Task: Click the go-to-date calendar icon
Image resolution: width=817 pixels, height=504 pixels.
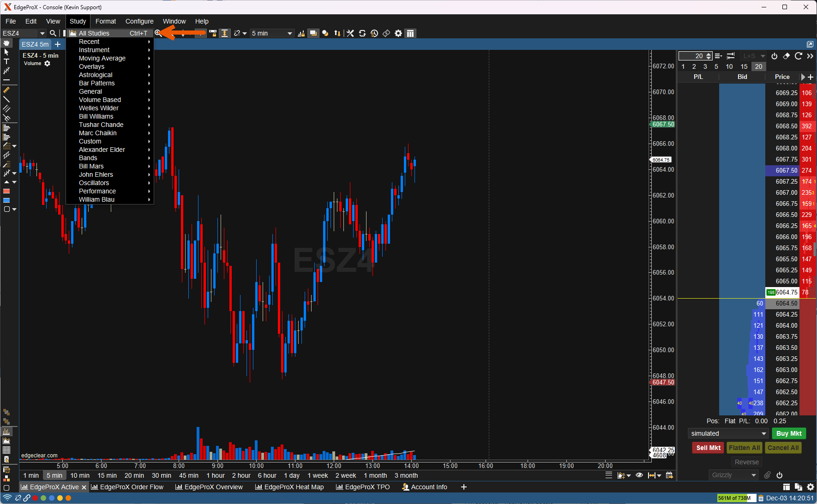Action: tap(669, 475)
